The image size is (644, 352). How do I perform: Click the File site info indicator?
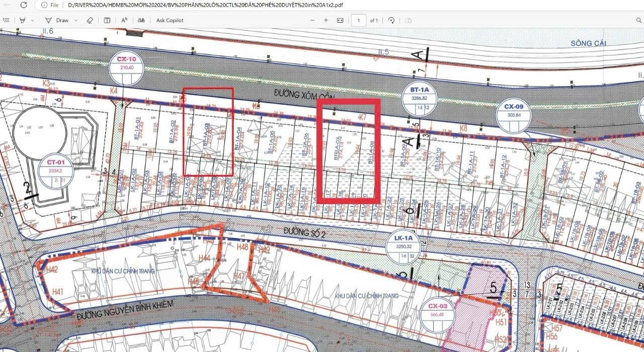pyautogui.click(x=49, y=5)
